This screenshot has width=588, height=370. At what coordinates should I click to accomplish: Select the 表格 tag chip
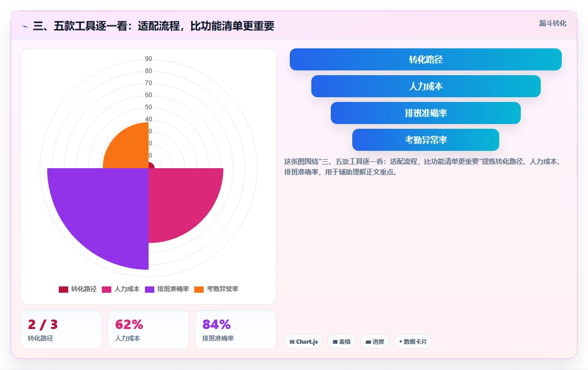click(342, 342)
